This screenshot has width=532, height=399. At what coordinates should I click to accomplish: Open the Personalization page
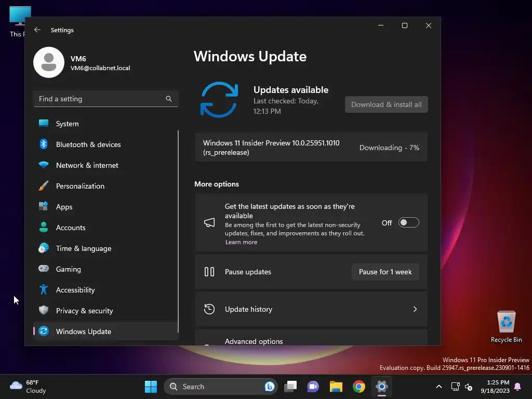(x=105, y=186)
